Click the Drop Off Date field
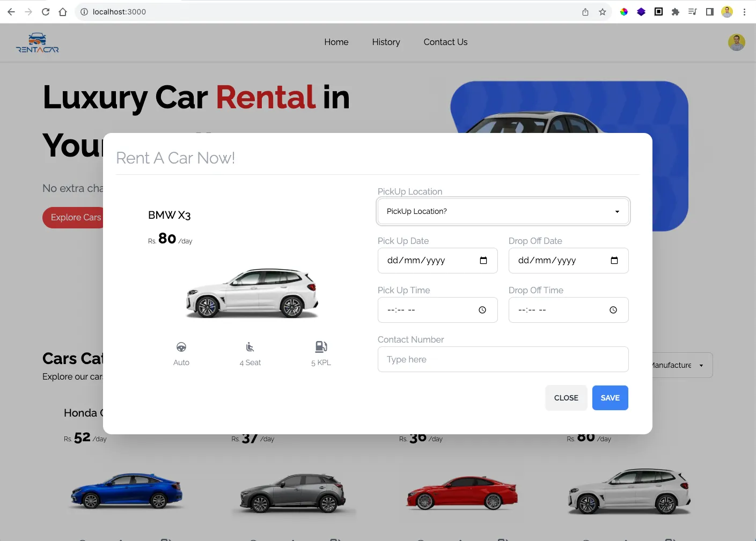The height and width of the screenshot is (541, 756). pyautogui.click(x=569, y=261)
